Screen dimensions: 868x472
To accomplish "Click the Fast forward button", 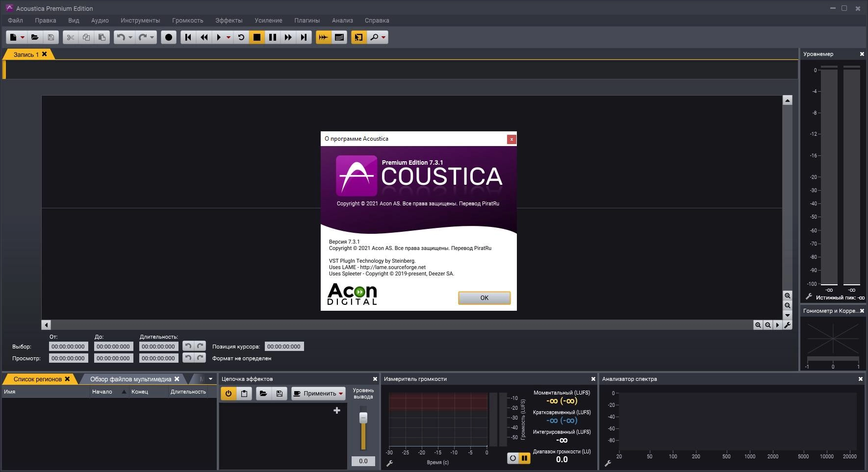I will 288,37.
